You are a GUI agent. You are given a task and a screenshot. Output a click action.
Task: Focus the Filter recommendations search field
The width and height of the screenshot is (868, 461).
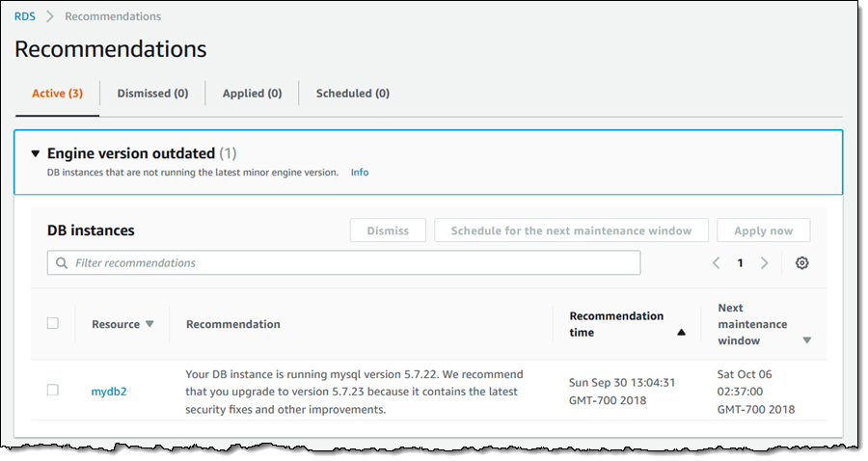[x=347, y=263]
